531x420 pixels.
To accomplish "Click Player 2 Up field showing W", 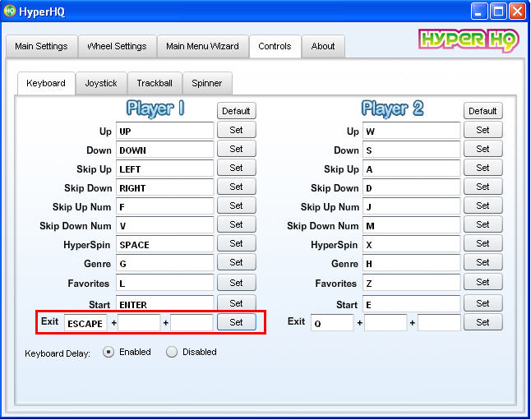I will 412,131.
